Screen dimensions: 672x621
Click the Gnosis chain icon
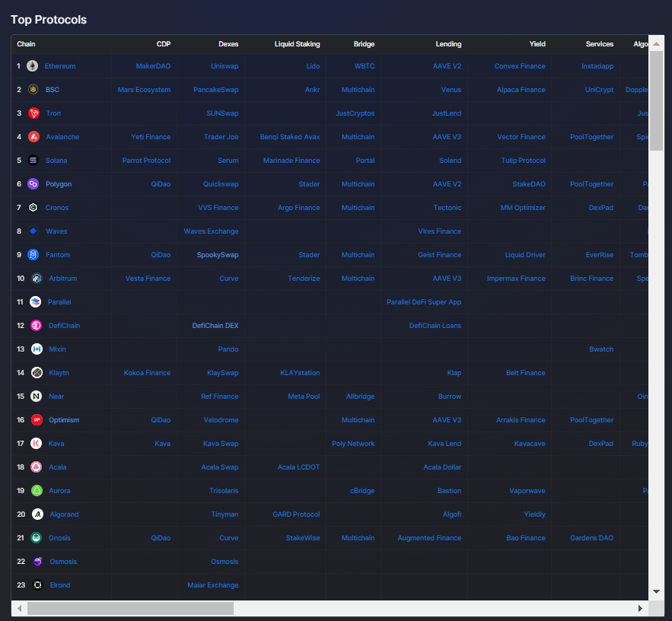pyautogui.click(x=37, y=538)
